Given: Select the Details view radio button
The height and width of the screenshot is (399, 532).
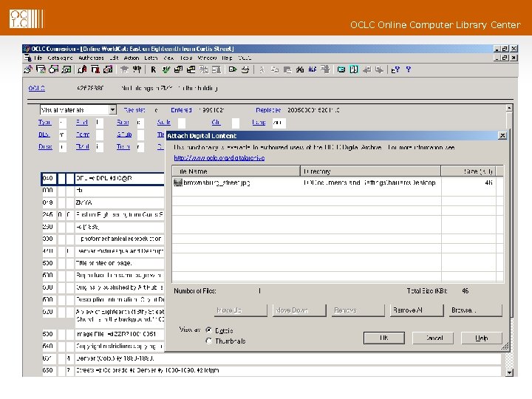Looking at the screenshot, I should tap(209, 330).
